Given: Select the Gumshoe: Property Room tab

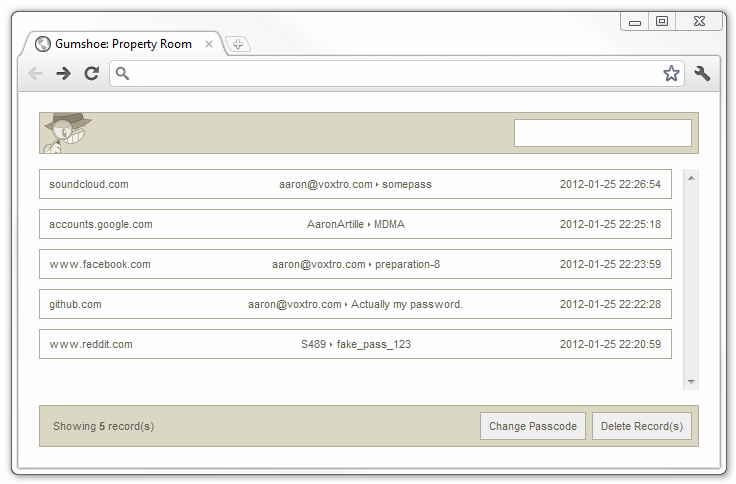Looking at the screenshot, I should (x=123, y=44).
